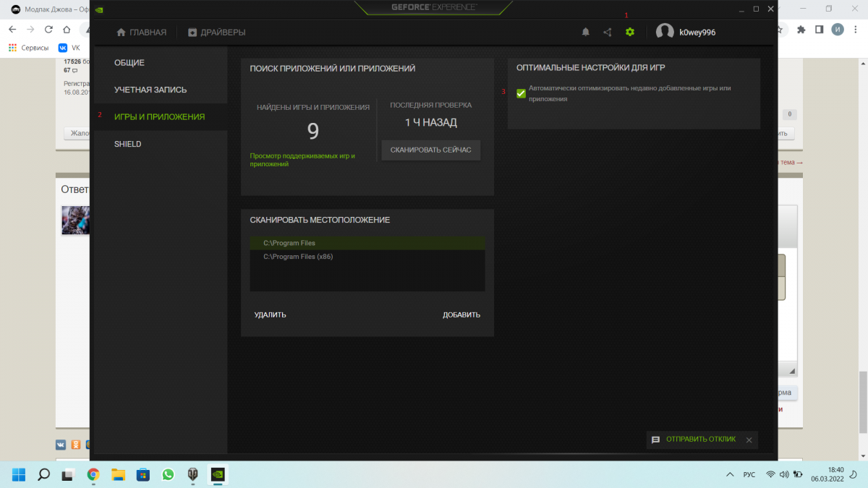
Task: Click the NVIDIA icon in the taskbar
Action: (218, 474)
